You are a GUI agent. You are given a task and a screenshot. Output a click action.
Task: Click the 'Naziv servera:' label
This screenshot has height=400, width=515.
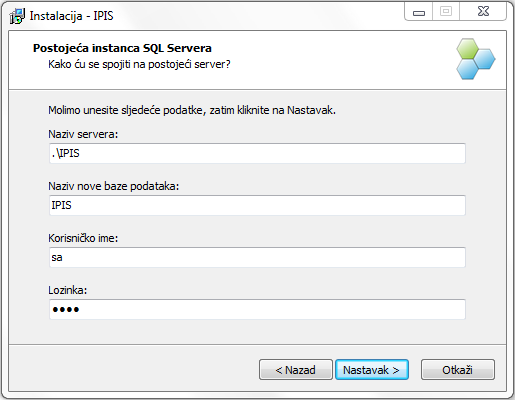[83, 134]
